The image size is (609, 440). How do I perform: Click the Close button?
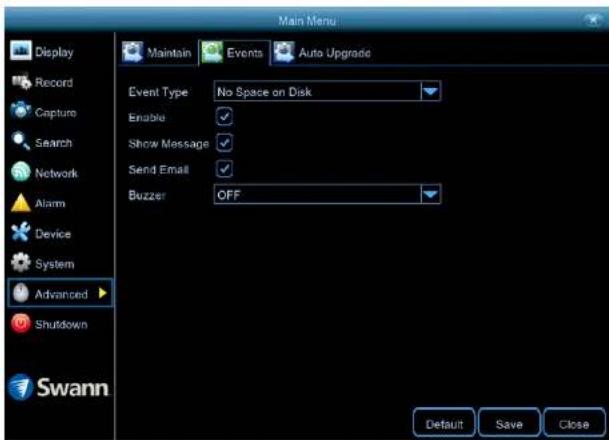[574, 423]
